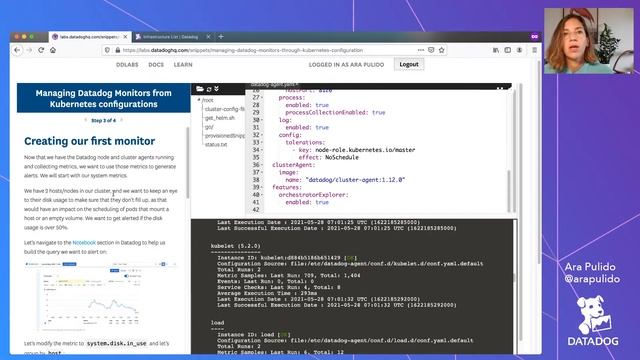
Task: Click the Pocket save icon in address bar
Action: coord(431,50)
